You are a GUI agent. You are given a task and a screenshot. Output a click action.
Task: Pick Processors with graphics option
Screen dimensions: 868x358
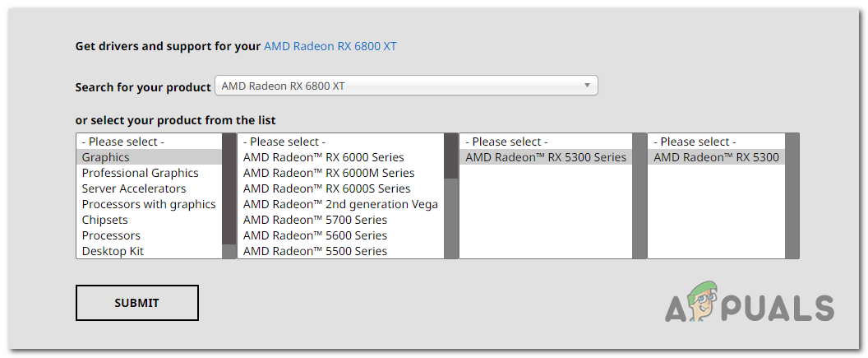point(149,204)
